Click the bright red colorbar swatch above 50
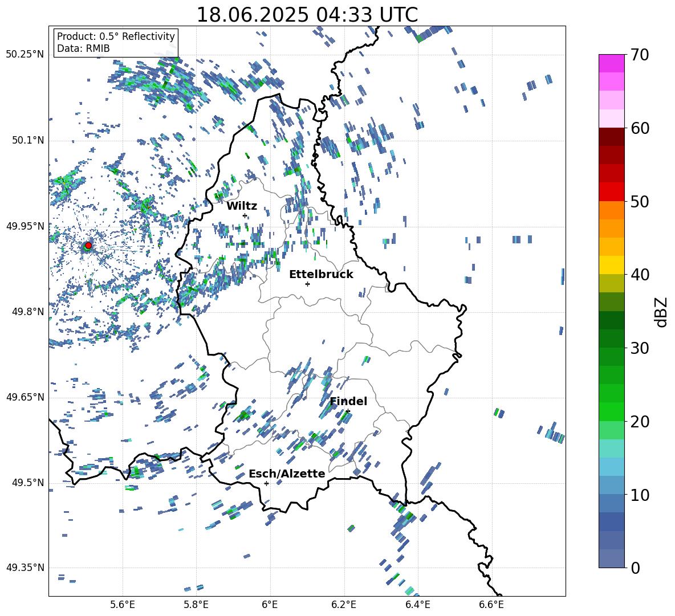Image resolution: width=675 pixels, height=616 pixels. pos(612,192)
